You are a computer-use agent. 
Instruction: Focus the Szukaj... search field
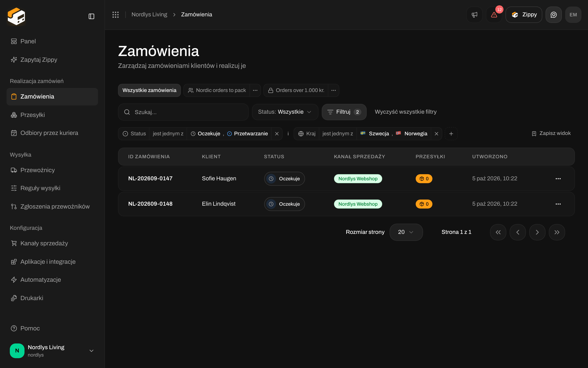[x=183, y=112]
